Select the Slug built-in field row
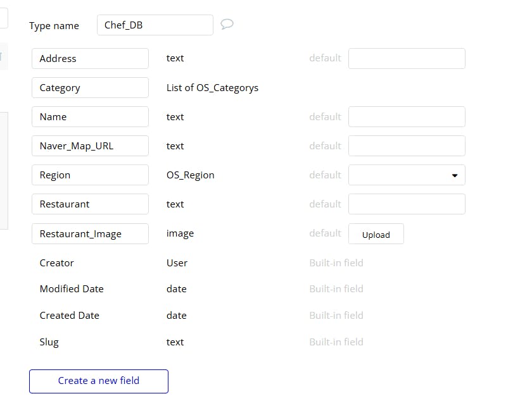 (49, 342)
